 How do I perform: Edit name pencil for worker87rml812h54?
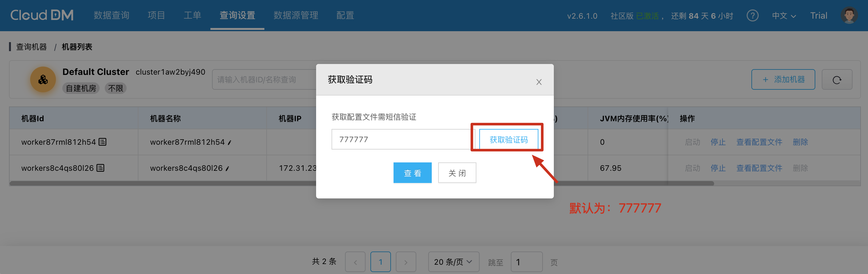229,143
